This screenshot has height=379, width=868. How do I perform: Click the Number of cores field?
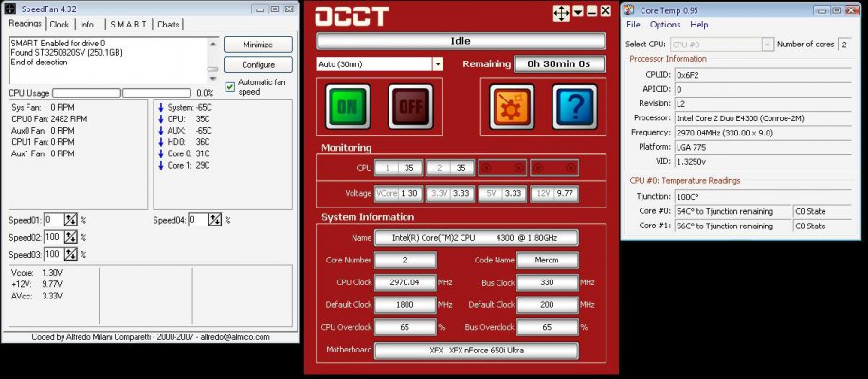coord(844,45)
